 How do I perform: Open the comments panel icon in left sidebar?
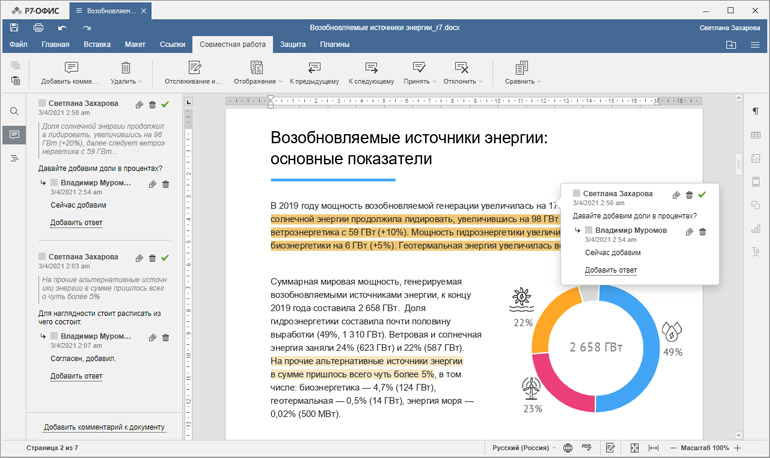coord(14,135)
